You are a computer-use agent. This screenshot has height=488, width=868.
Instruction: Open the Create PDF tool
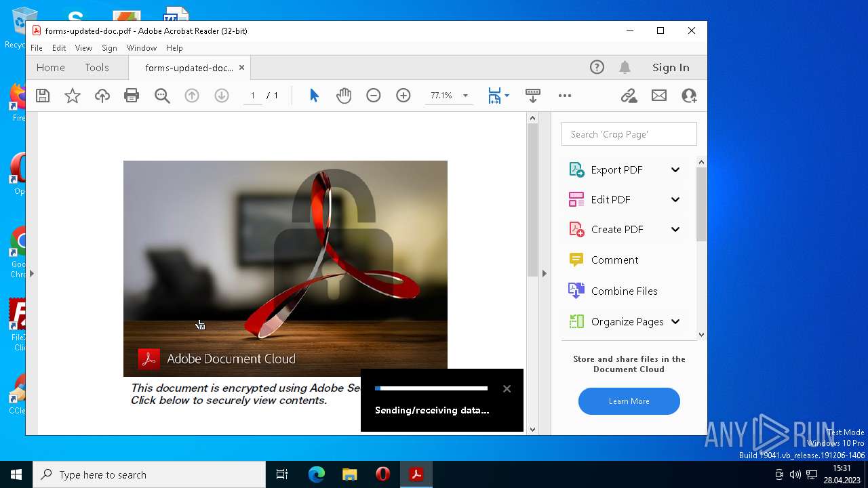pos(616,230)
